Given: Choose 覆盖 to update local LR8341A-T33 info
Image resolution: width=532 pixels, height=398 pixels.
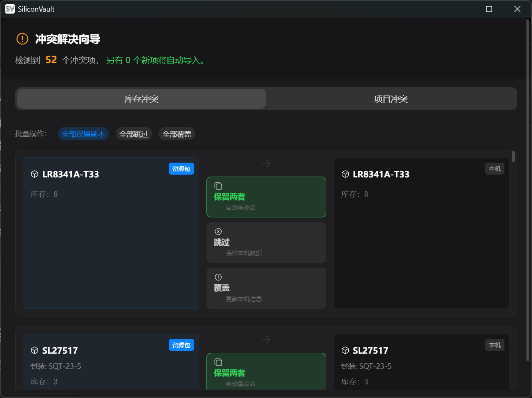Looking at the screenshot, I should [x=266, y=288].
